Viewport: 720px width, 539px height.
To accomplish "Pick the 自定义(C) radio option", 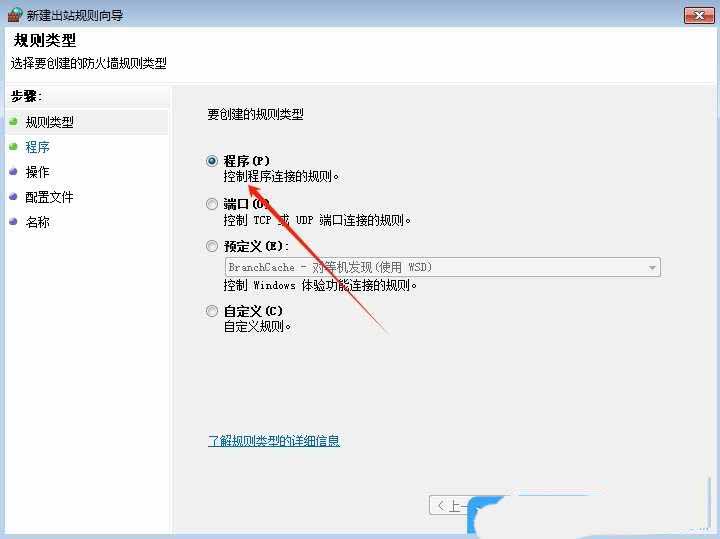I will [211, 311].
